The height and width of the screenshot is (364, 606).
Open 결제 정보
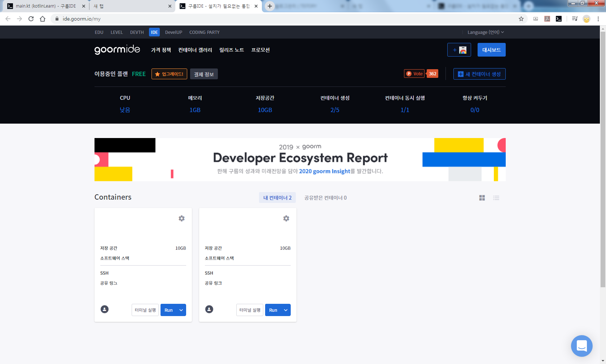[x=204, y=74]
